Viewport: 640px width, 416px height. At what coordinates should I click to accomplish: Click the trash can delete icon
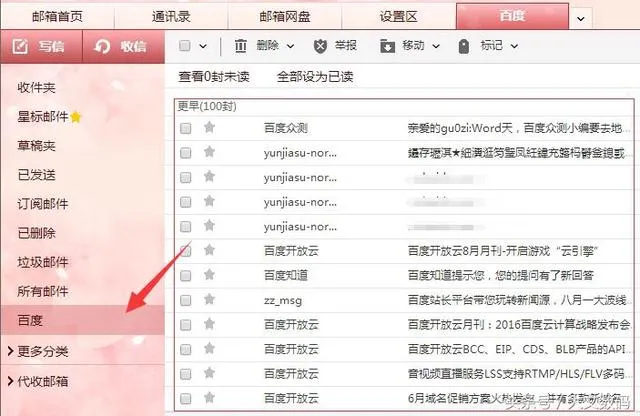241,46
